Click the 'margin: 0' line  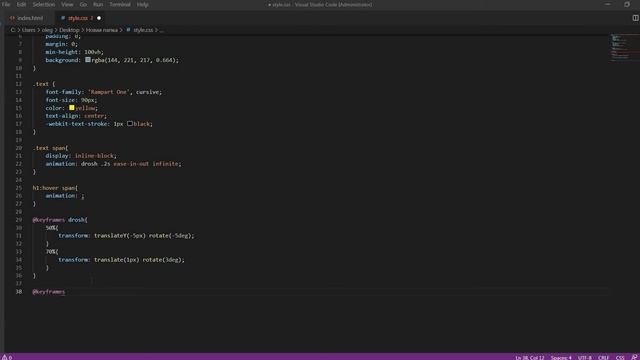click(x=61, y=44)
